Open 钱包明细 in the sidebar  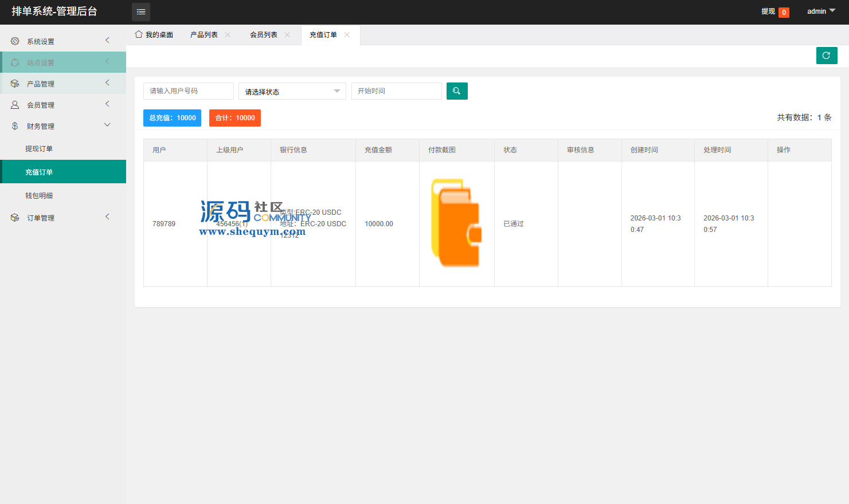coord(39,196)
